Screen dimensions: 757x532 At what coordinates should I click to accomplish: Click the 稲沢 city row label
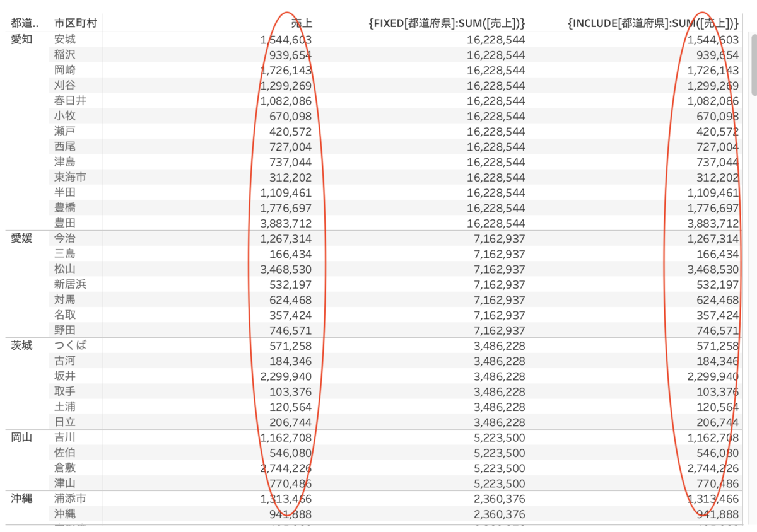pyautogui.click(x=64, y=55)
